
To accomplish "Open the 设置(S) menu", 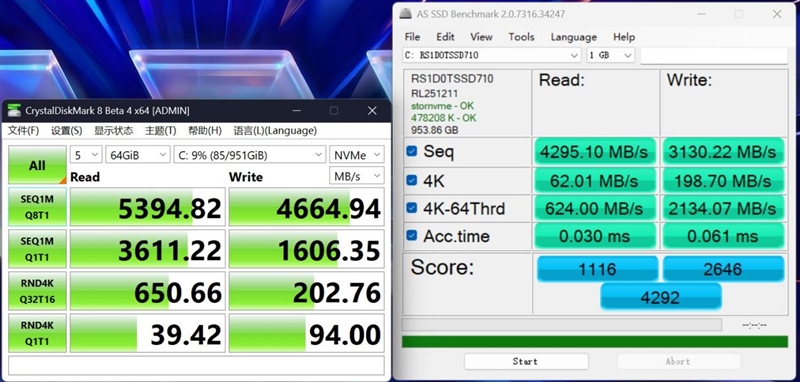I will click(66, 131).
